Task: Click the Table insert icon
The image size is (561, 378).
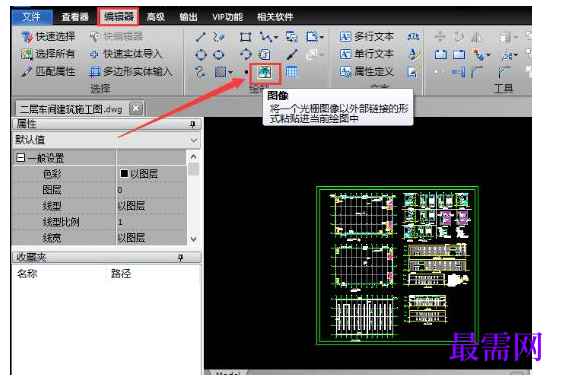Action: [x=291, y=72]
